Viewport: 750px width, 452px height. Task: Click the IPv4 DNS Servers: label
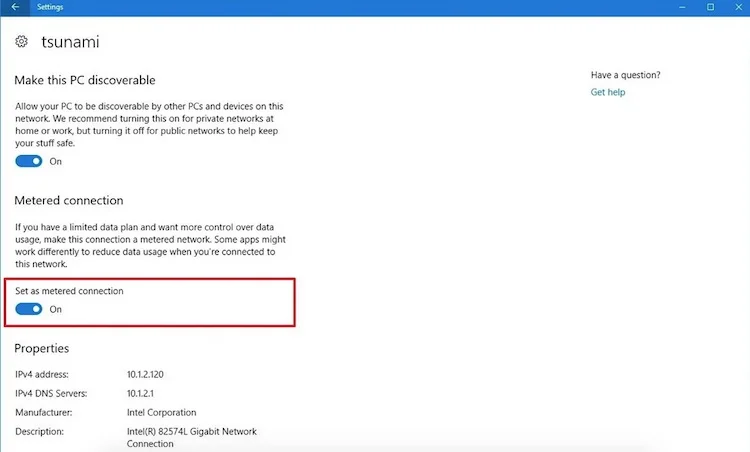51,394
